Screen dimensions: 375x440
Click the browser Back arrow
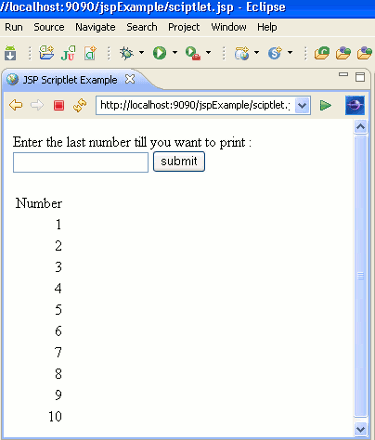tap(16, 105)
